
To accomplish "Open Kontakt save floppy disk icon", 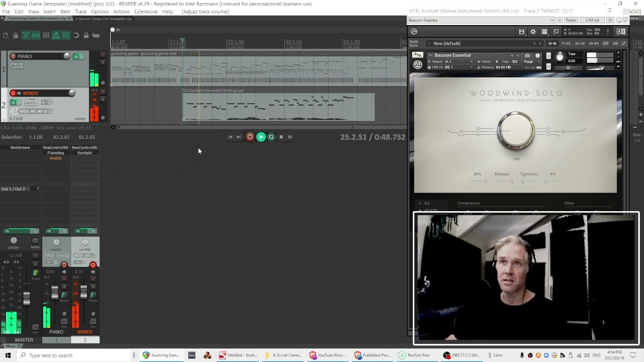I will (x=522, y=32).
